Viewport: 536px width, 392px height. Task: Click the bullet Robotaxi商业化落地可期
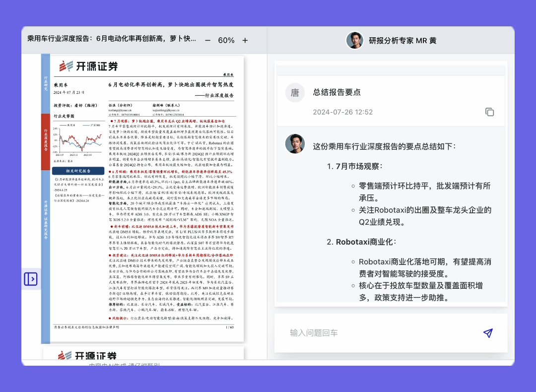(x=425, y=267)
